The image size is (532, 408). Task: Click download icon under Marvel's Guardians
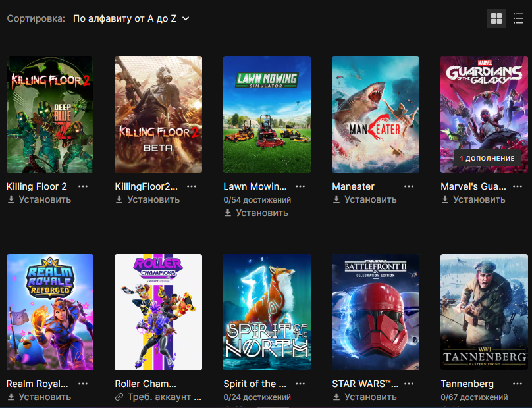445,199
